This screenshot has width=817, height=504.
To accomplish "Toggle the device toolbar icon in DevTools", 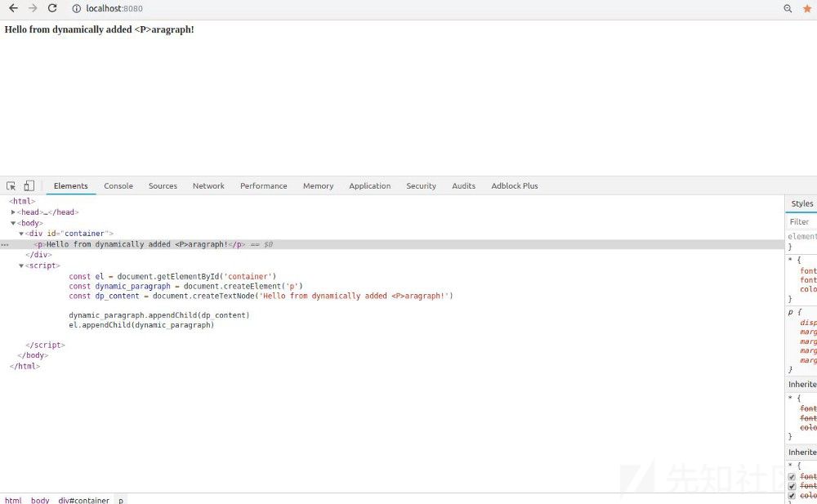I will [x=29, y=185].
